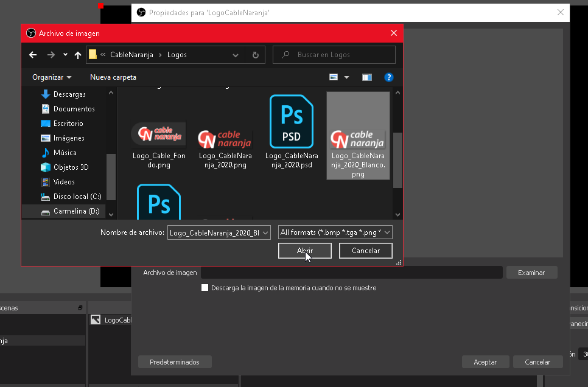Click Predeterminados in Propiedades window
Image resolution: width=588 pixels, height=387 pixels.
coord(175,362)
